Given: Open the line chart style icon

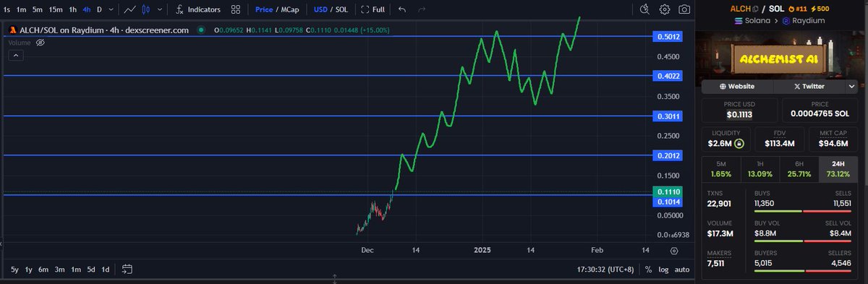Looking at the screenshot, I should 129,10.
